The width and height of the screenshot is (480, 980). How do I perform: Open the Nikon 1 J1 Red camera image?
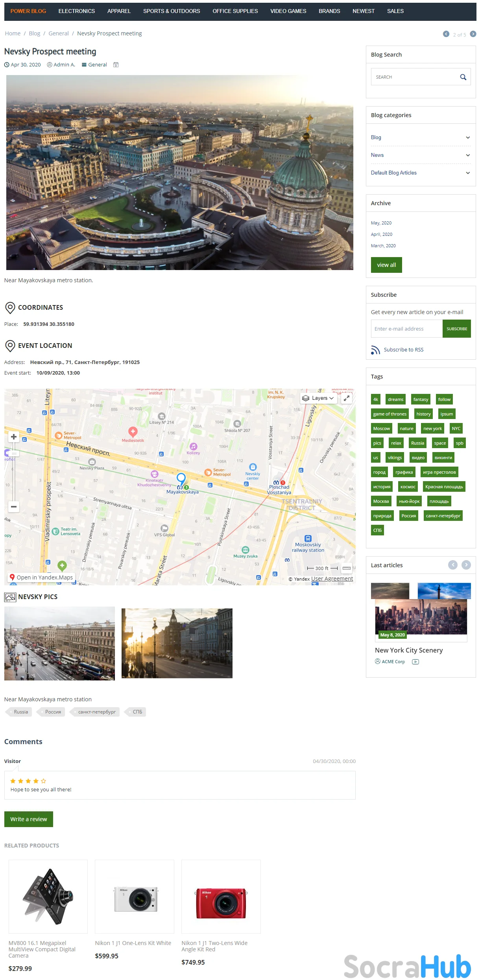(x=221, y=896)
